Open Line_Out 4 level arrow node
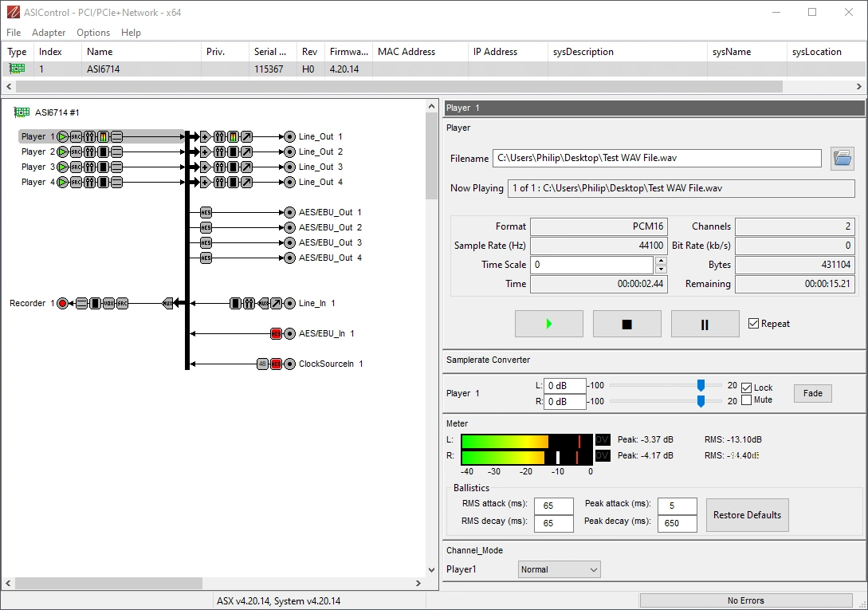868x610 pixels. pyautogui.click(x=247, y=182)
